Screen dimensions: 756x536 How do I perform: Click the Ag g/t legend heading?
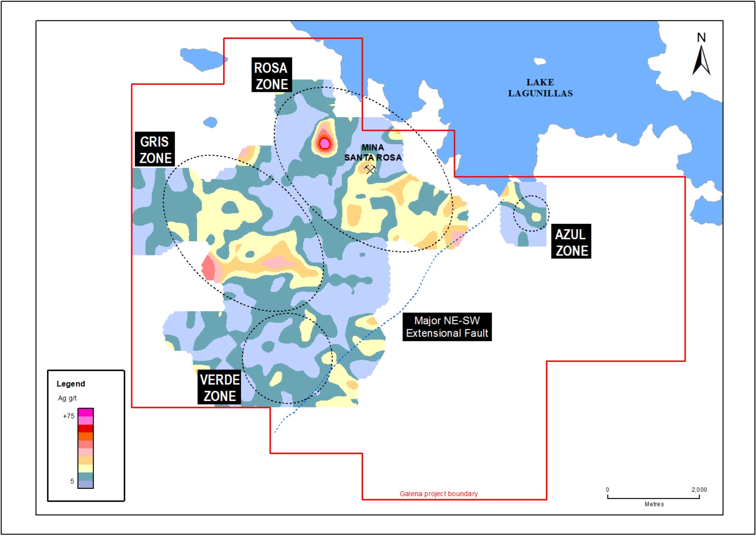[67, 398]
